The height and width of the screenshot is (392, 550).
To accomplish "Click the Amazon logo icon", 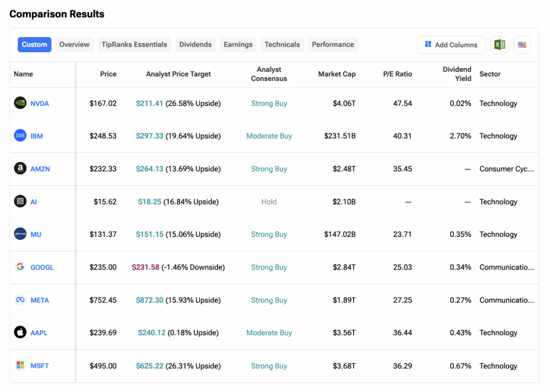I will coord(20,169).
